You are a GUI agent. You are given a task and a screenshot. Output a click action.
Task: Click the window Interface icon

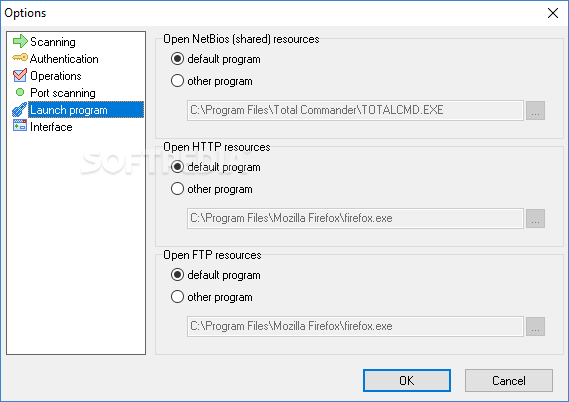20,126
